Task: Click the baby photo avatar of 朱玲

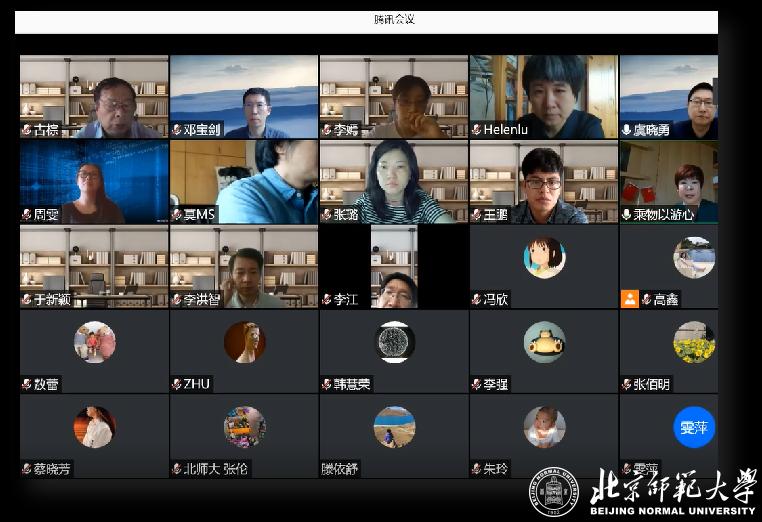Action: click(x=544, y=427)
